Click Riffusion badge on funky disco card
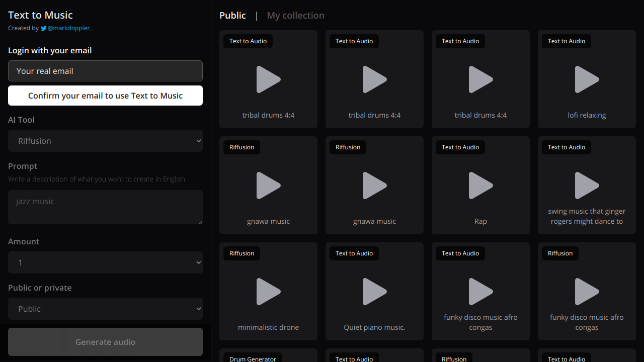This screenshot has width=644, height=362. pos(560,253)
